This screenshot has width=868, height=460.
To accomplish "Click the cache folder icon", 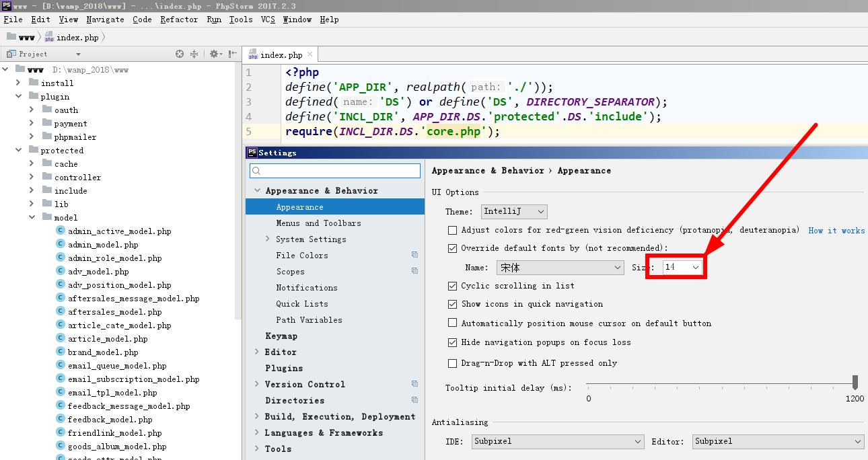I will (47, 163).
